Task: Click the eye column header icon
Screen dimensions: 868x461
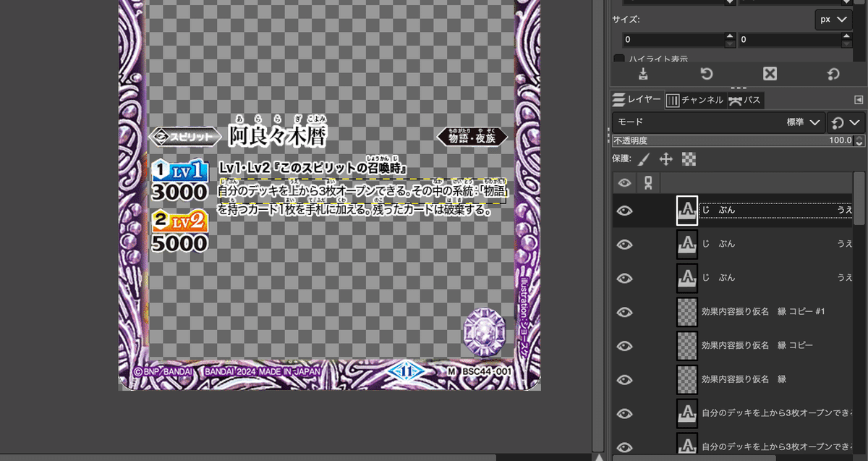Action: click(624, 182)
